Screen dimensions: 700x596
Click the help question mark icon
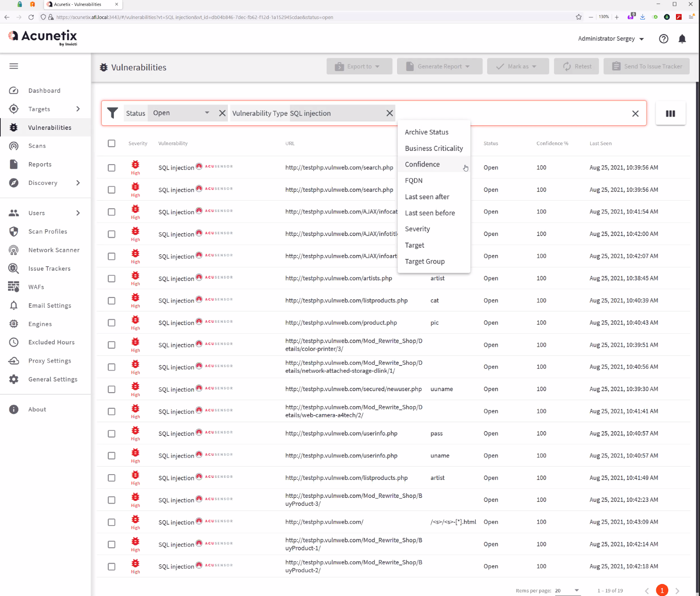663,39
